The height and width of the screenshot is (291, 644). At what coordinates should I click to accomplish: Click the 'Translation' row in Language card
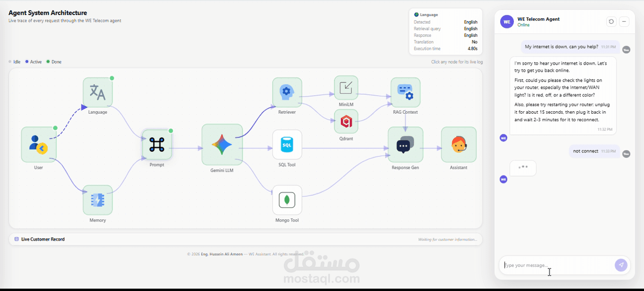[x=446, y=42]
